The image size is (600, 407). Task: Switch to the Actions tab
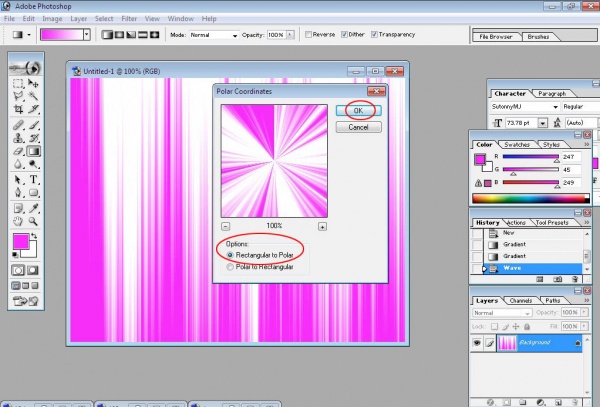516,223
